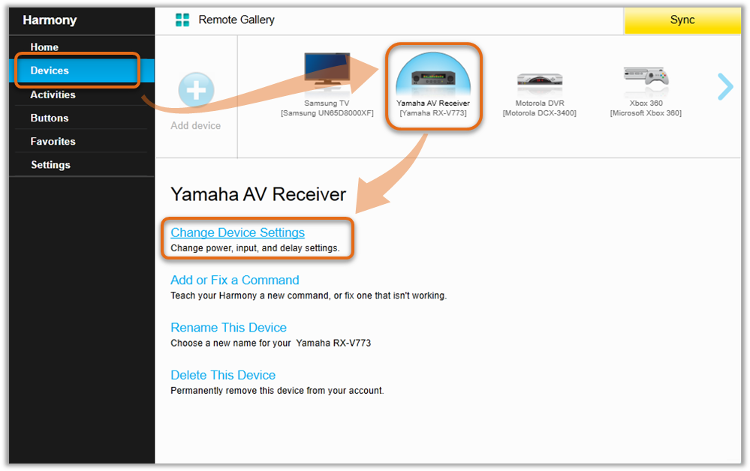This screenshot has height=471, width=750.
Task: Click the Yamaha RX-V773 model label under the icon
Action: click(x=433, y=113)
